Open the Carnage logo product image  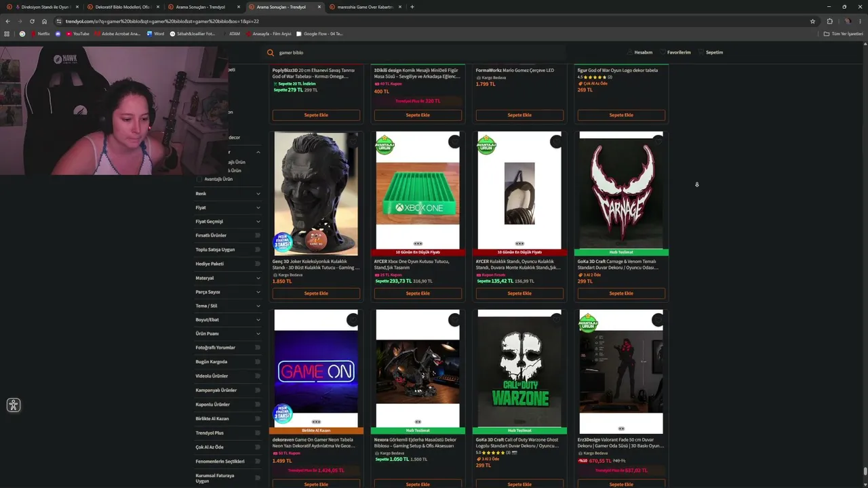tap(621, 190)
